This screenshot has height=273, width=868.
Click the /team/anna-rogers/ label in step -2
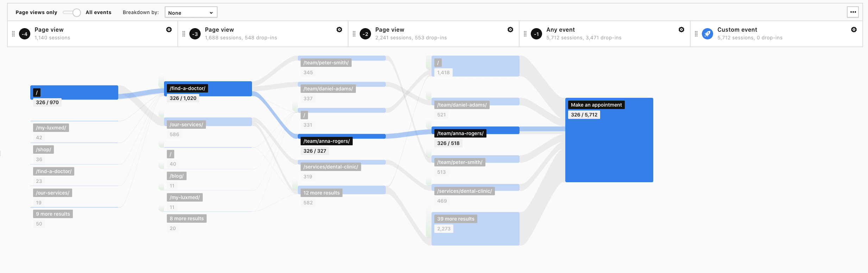[327, 141]
